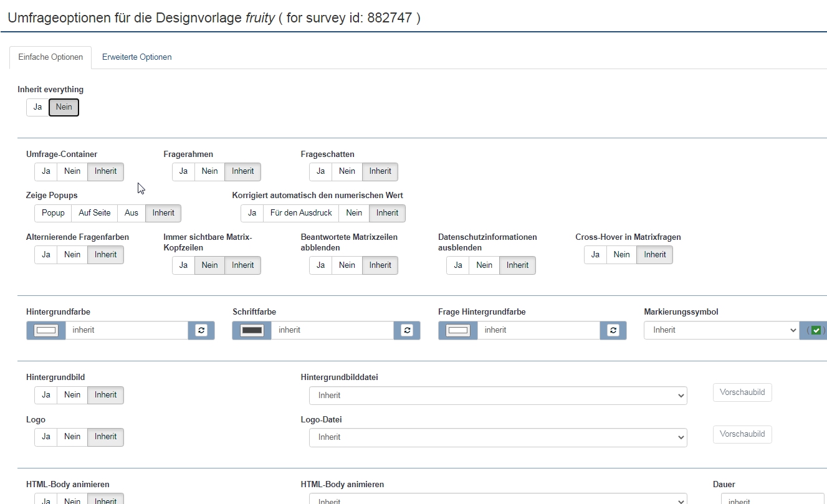Click the green checkmark preview icon
Image resolution: width=827 pixels, height=504 pixels.
(816, 330)
